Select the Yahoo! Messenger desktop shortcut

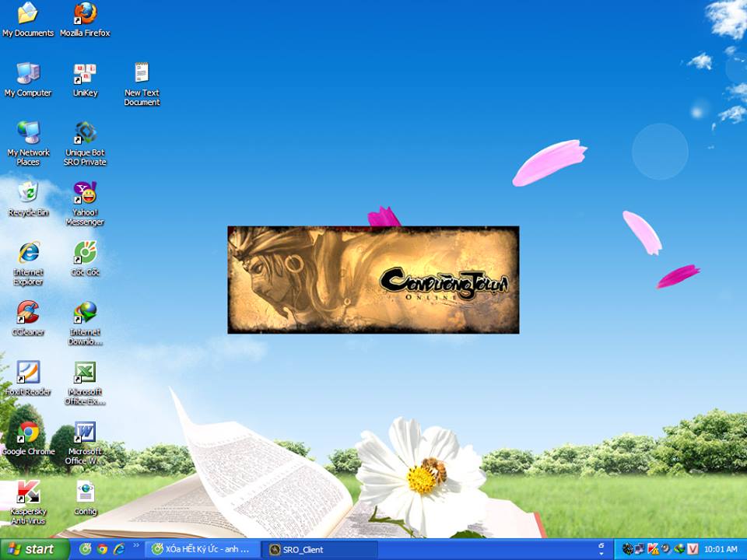[x=85, y=203]
